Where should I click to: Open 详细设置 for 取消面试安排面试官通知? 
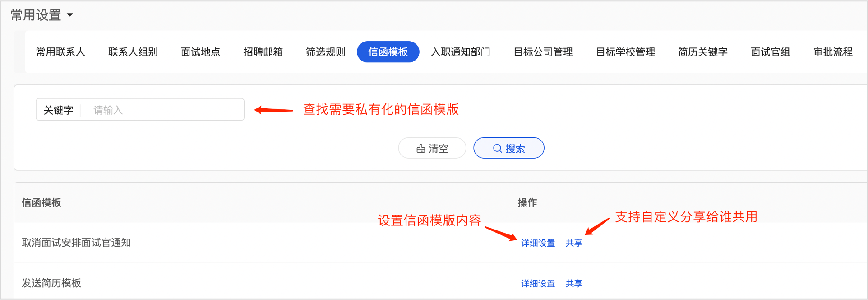[538, 243]
